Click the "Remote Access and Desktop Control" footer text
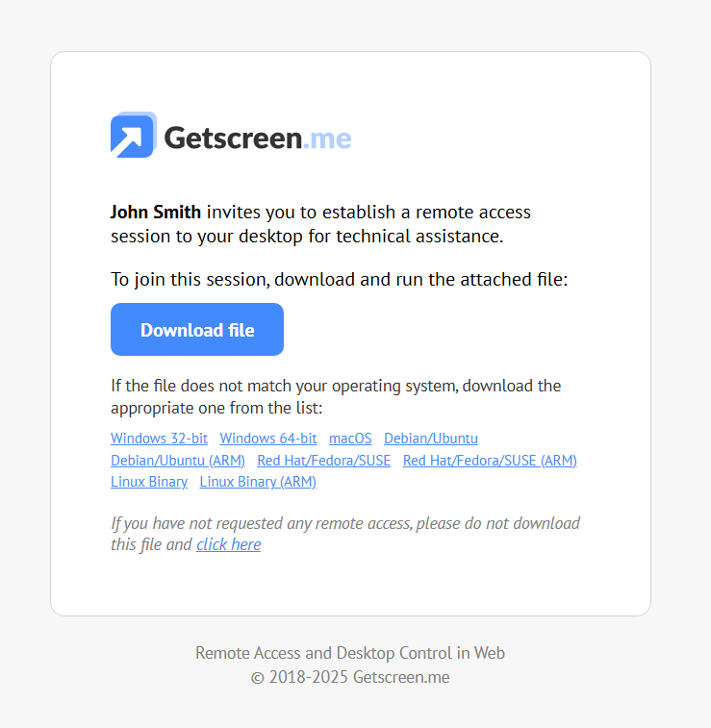 point(350,653)
